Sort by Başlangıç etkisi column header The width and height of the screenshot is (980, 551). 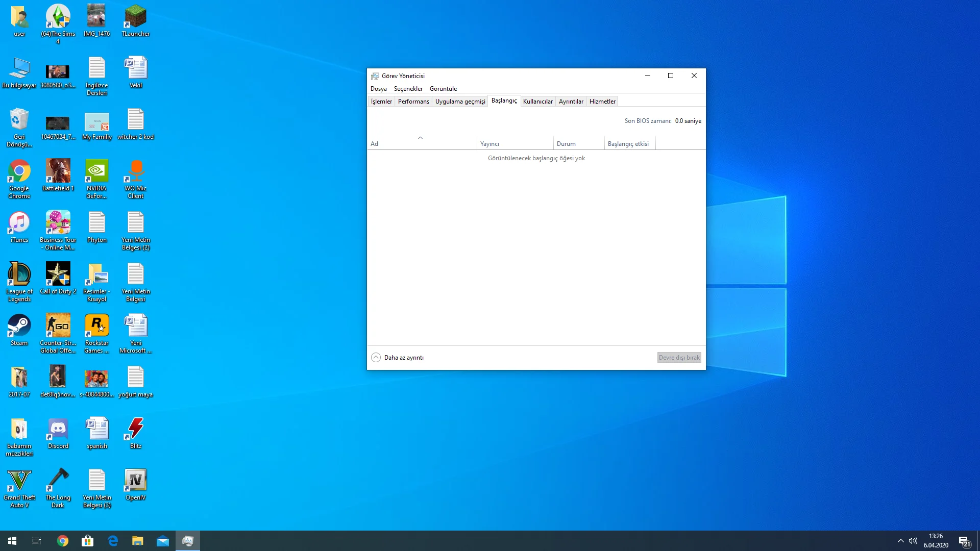(628, 144)
